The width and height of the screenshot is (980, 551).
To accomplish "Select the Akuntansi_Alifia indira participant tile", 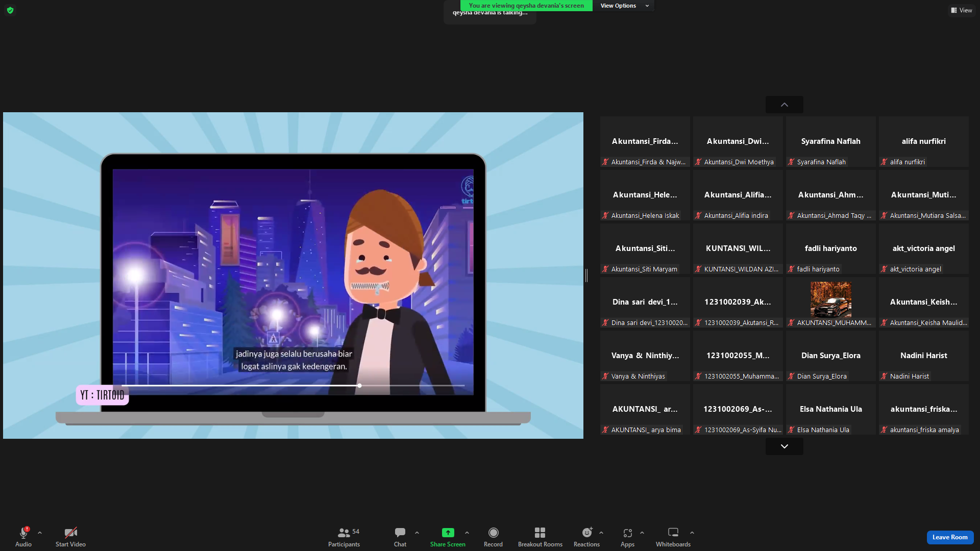I will tap(738, 195).
